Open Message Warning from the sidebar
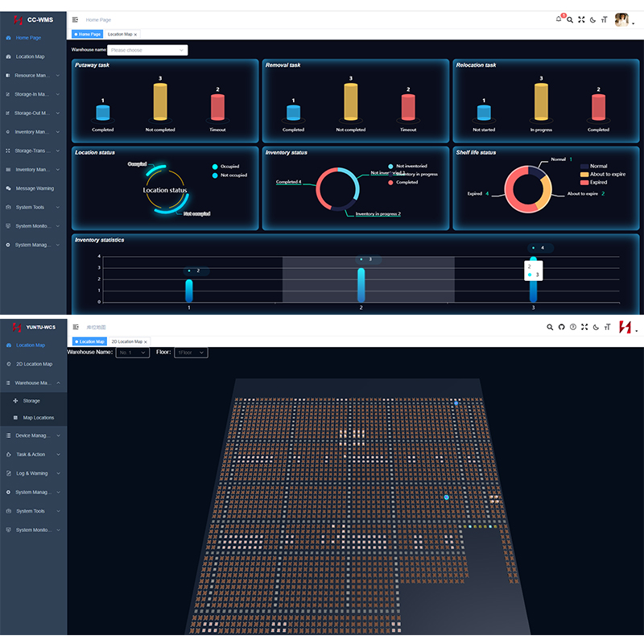The image size is (644, 644). [34, 188]
